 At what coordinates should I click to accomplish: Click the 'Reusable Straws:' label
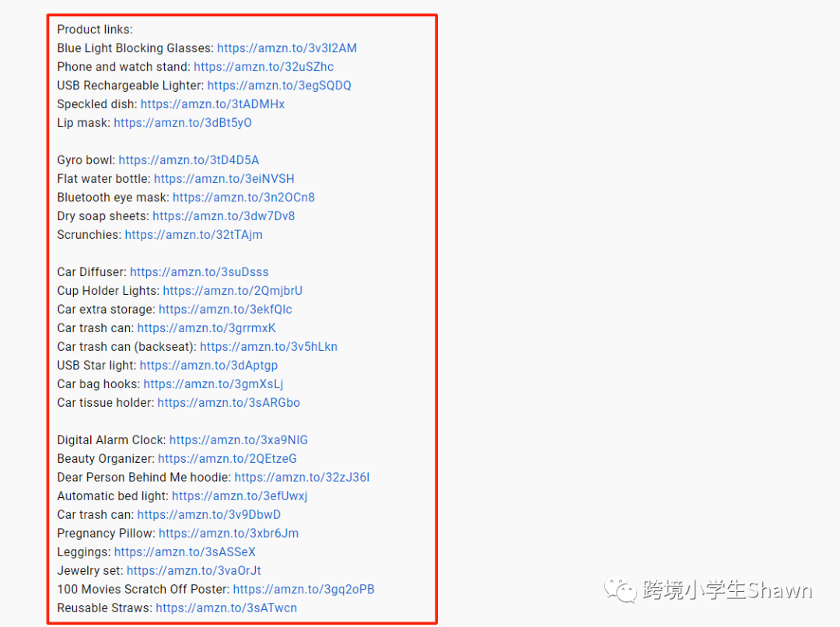click(x=105, y=608)
